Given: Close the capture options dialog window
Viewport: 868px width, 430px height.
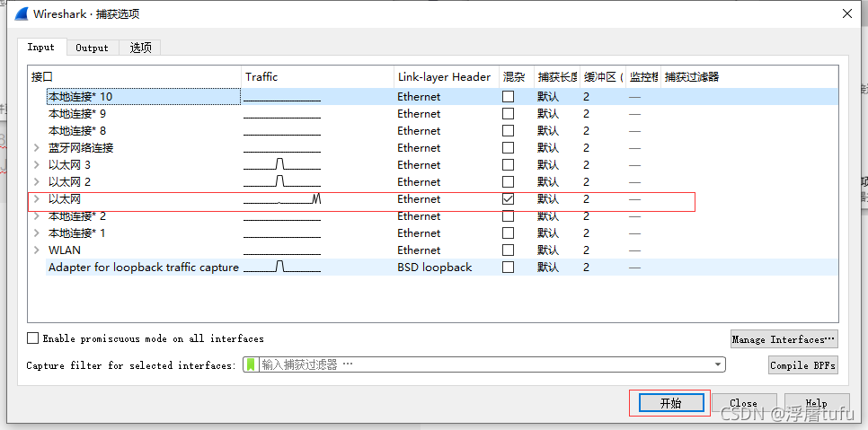Looking at the screenshot, I should pos(846,13).
